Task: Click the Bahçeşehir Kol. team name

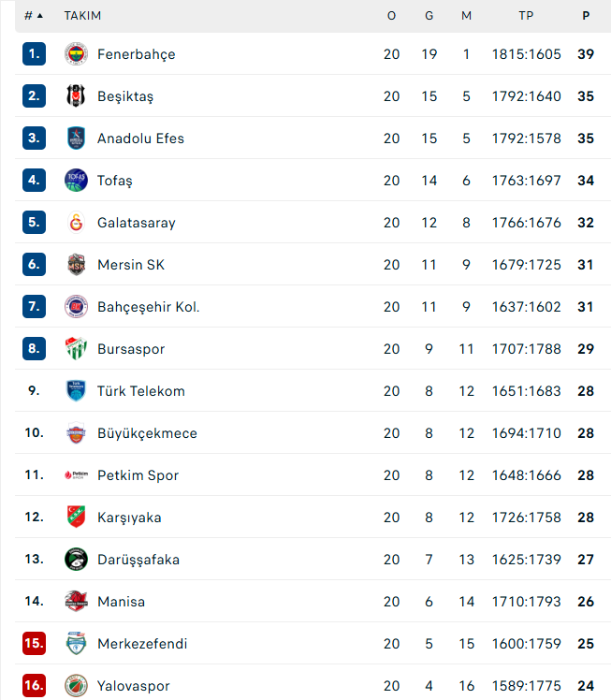Action: point(148,307)
